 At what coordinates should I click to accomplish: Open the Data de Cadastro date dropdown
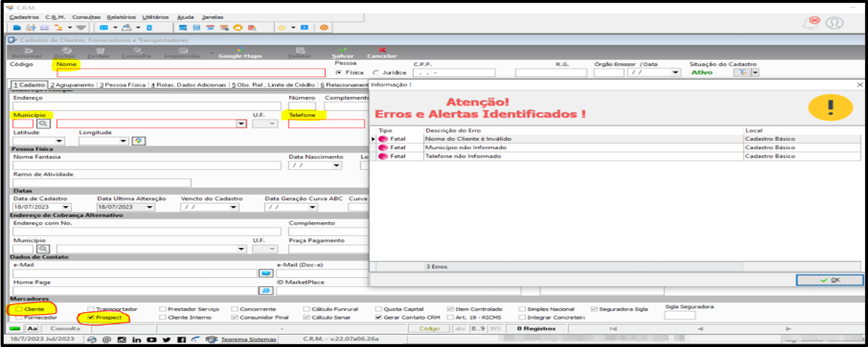tap(65, 207)
